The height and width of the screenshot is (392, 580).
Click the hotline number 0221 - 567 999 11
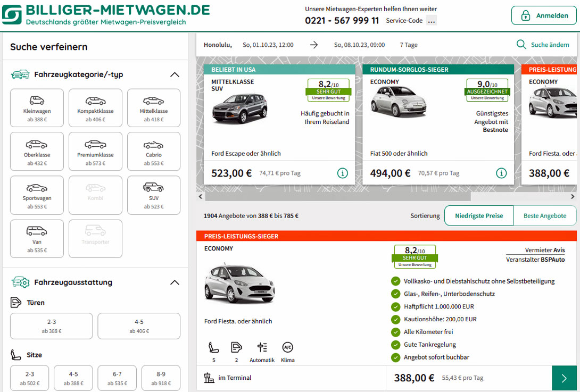pyautogui.click(x=342, y=20)
